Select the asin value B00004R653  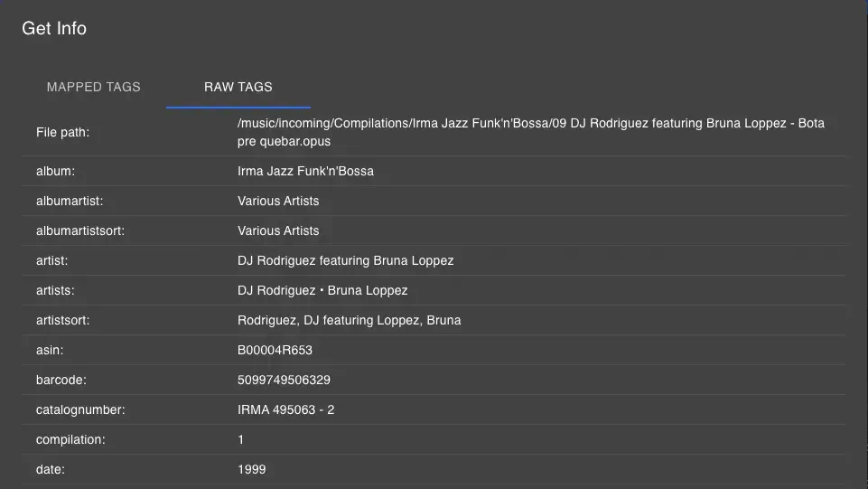(275, 350)
